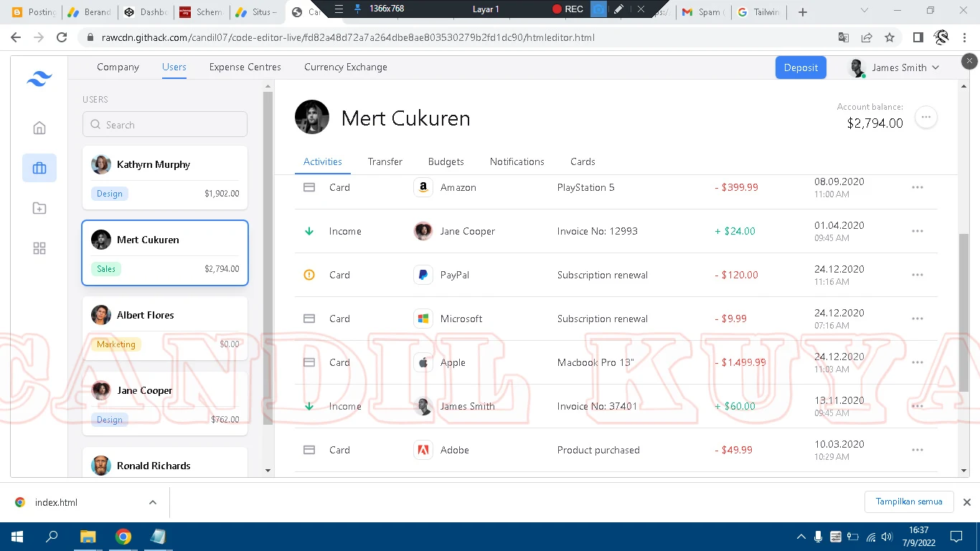Click the browser share icon in address bar
980x551 pixels.
tap(867, 37)
